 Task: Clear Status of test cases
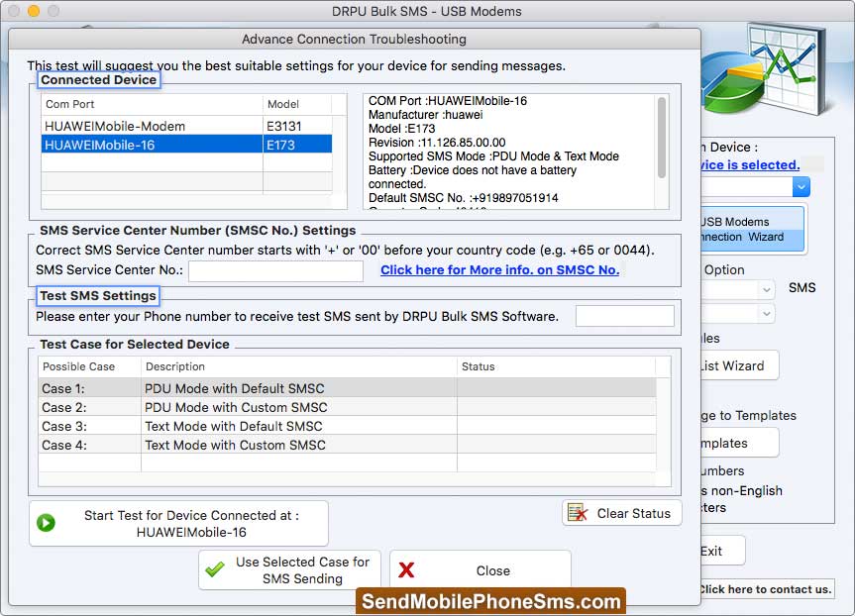(622, 513)
